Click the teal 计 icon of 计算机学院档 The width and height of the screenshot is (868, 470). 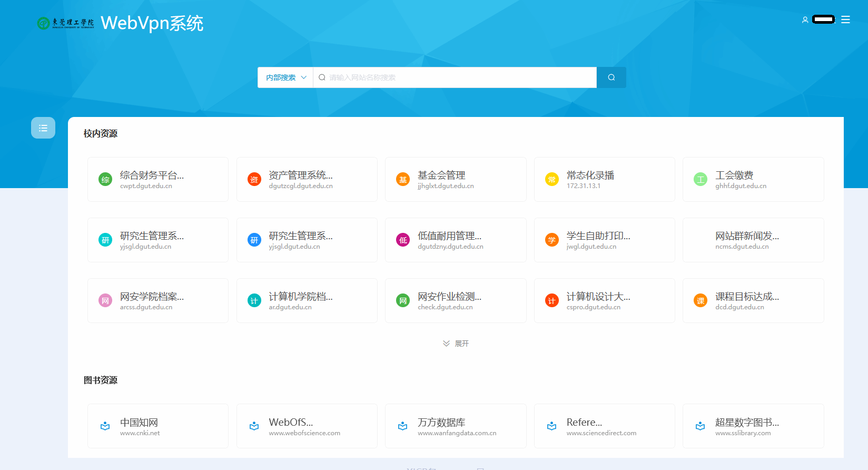pyautogui.click(x=254, y=301)
